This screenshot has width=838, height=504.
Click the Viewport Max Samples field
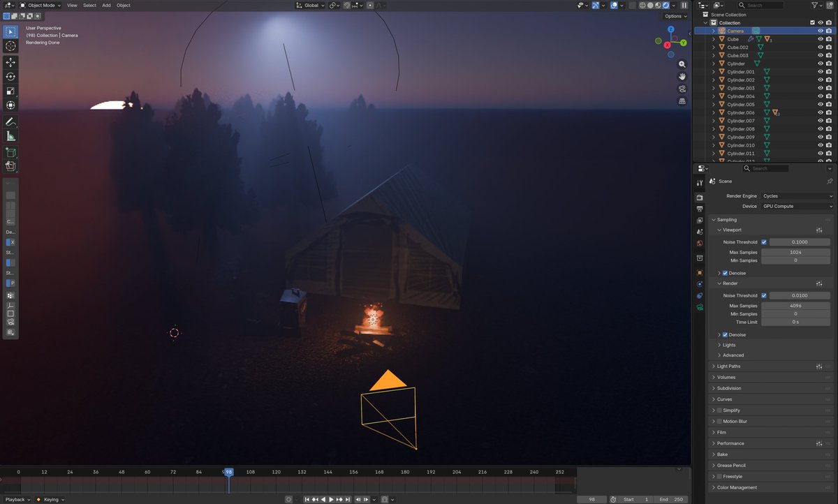point(795,252)
